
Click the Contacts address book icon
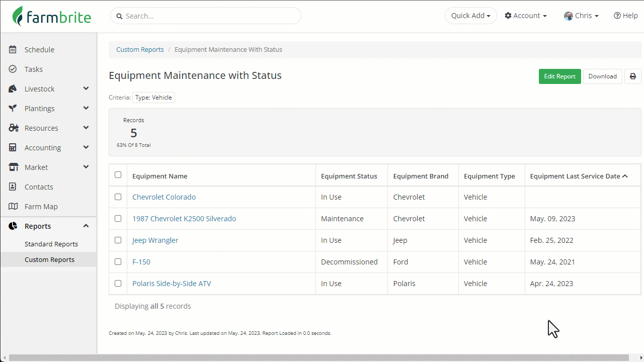[x=13, y=187]
